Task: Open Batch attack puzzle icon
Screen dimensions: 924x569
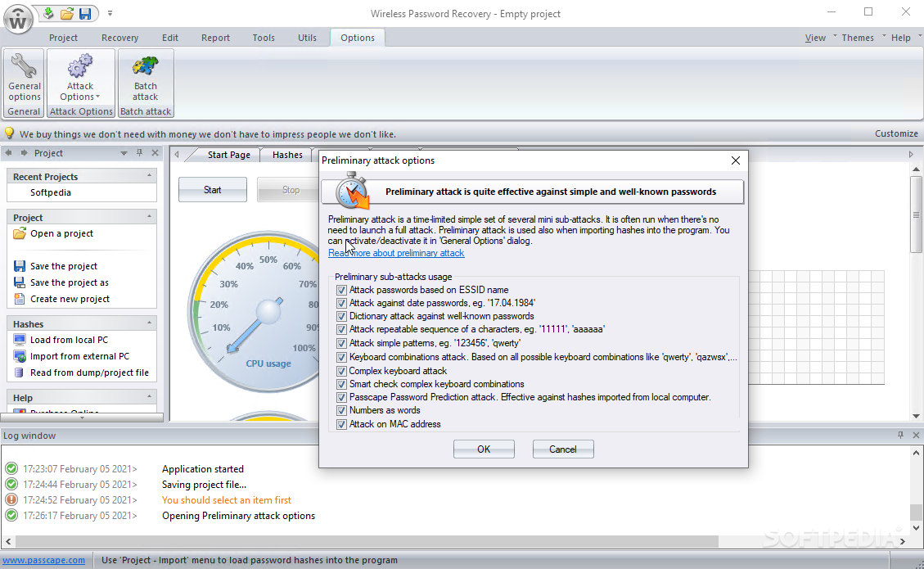Action: coord(146,65)
